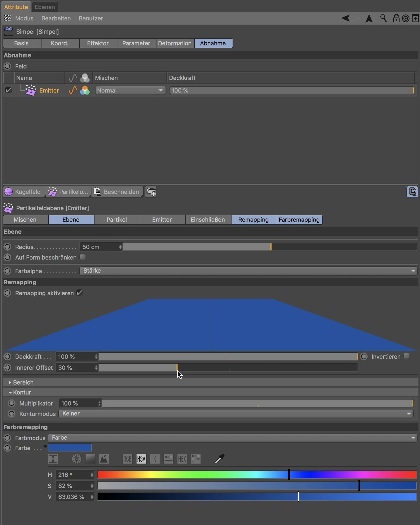Open the Bearbeiten menu
This screenshot has width=420, height=525.
[x=56, y=18]
